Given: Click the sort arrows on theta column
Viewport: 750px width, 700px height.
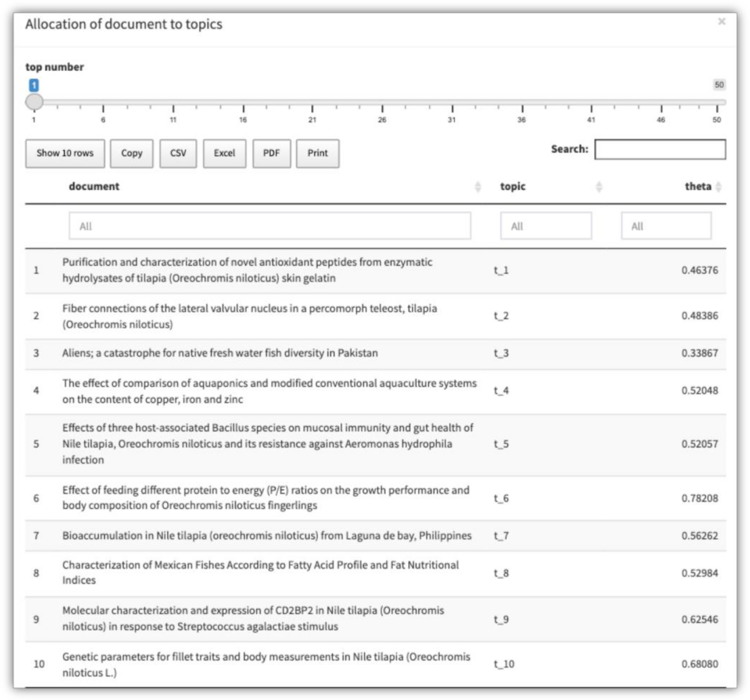Looking at the screenshot, I should click(718, 186).
